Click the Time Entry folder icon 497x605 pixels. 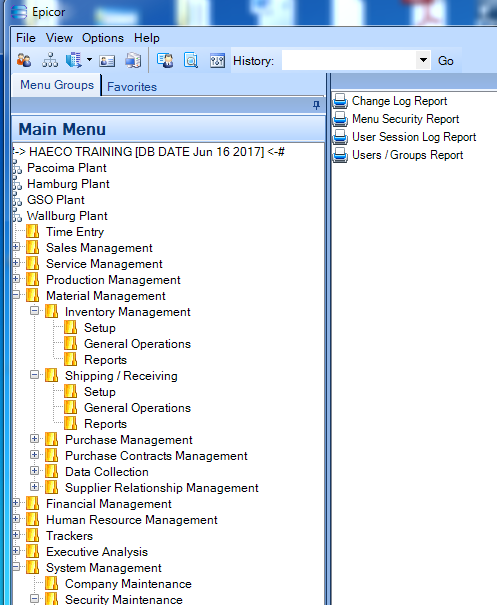tap(32, 232)
